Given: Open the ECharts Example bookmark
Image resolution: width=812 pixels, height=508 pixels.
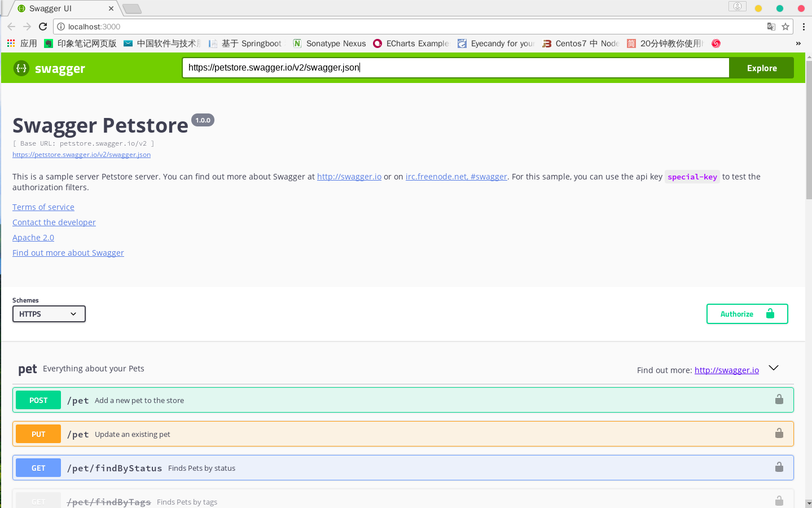Looking at the screenshot, I should [411, 43].
